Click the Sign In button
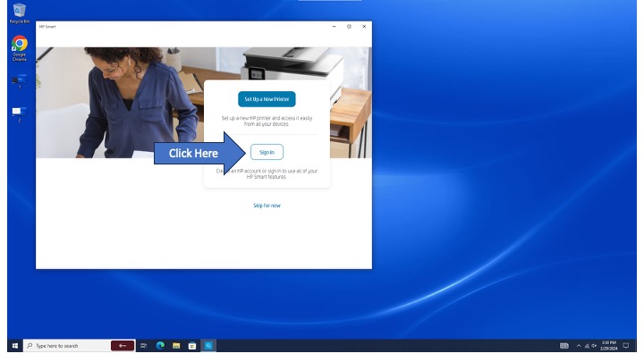Viewport: 644px width, 362px height. (x=267, y=152)
